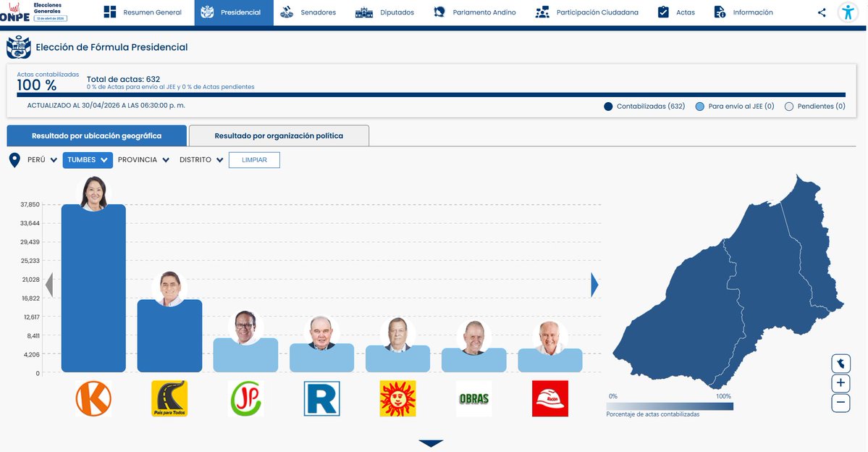Open the accessibility options icon
Screen dimensions: 868x452
pos(848,12)
